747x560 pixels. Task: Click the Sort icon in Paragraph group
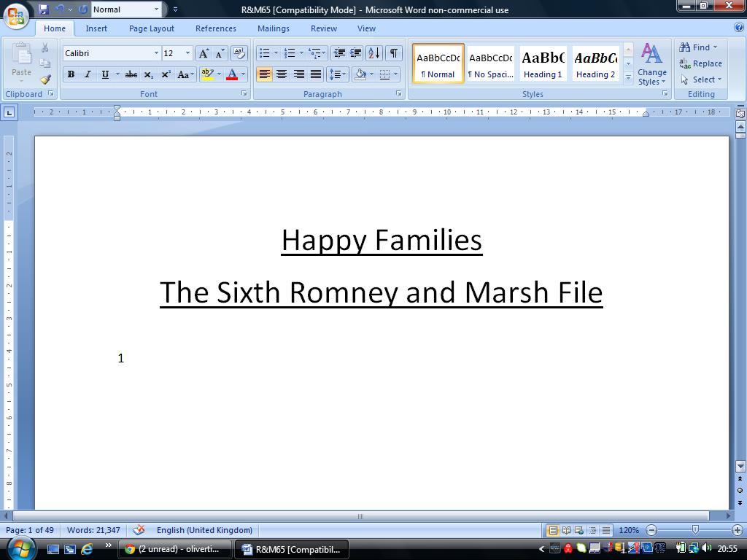373,53
